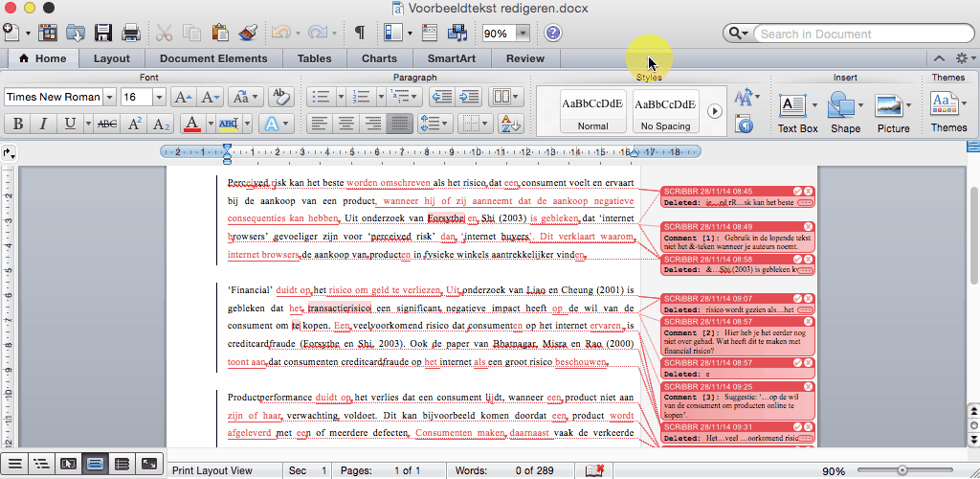Screen dimensions: 980x479
Task: Open the Document Elements tab
Action: (x=212, y=58)
